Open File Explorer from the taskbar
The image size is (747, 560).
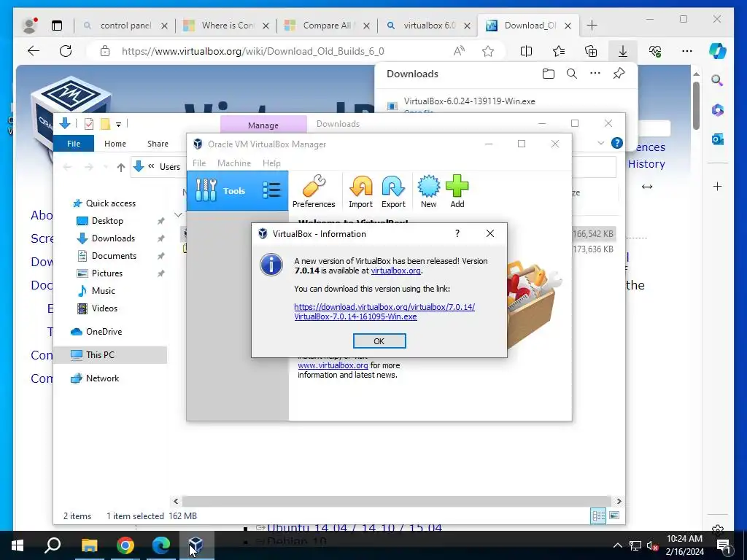coord(89,545)
